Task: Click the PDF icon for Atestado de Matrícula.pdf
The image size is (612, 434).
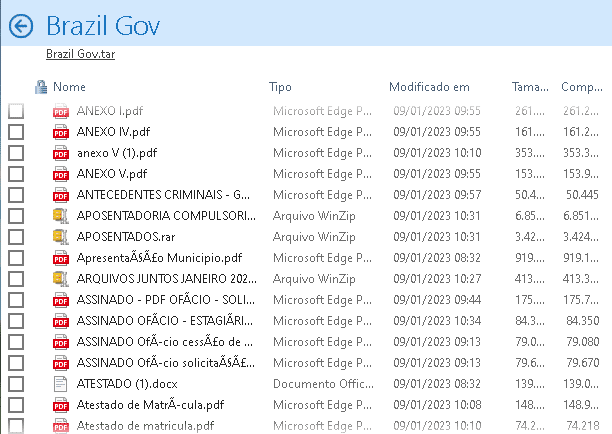Action: pos(61,404)
